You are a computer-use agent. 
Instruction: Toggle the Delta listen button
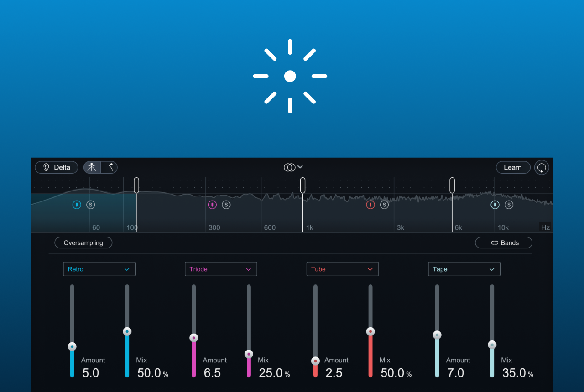click(x=57, y=167)
